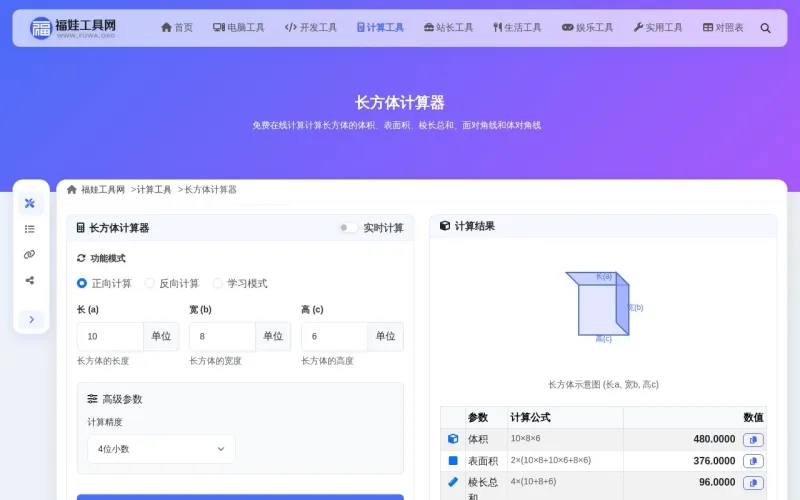Click the share icon in sidebar
Screen dimensions: 800x500
click(30, 280)
